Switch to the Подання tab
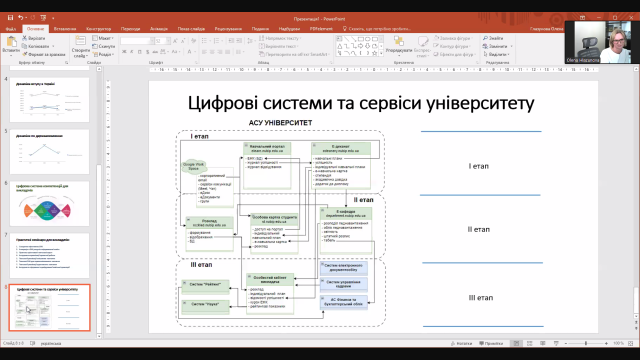Image resolution: width=640 pixels, height=360 pixels. tap(260, 29)
